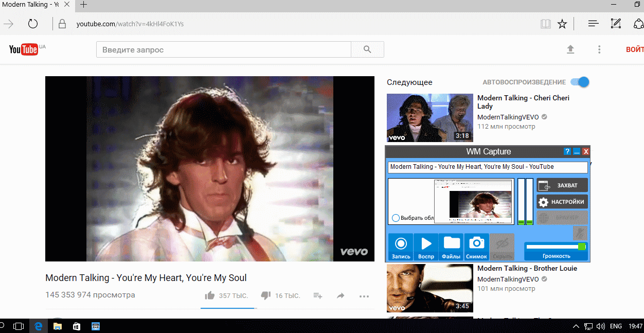Open the volume tray icon

(x=600, y=326)
